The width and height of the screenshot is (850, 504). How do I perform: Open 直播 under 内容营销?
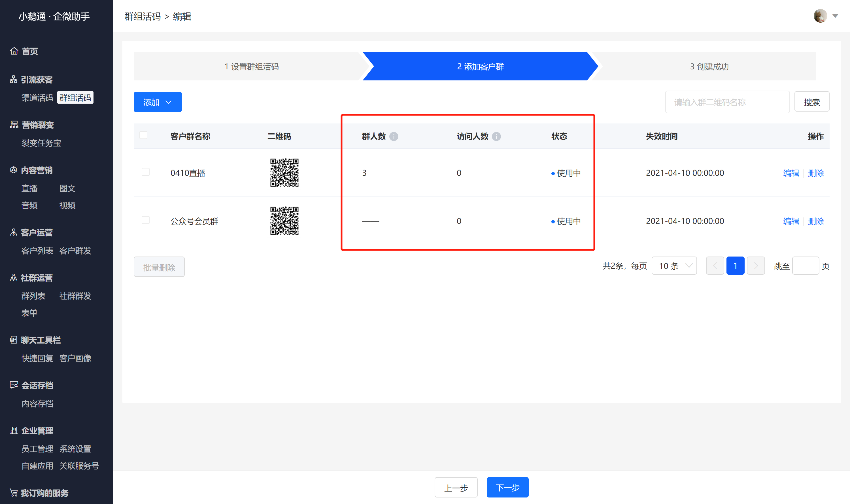point(29,189)
